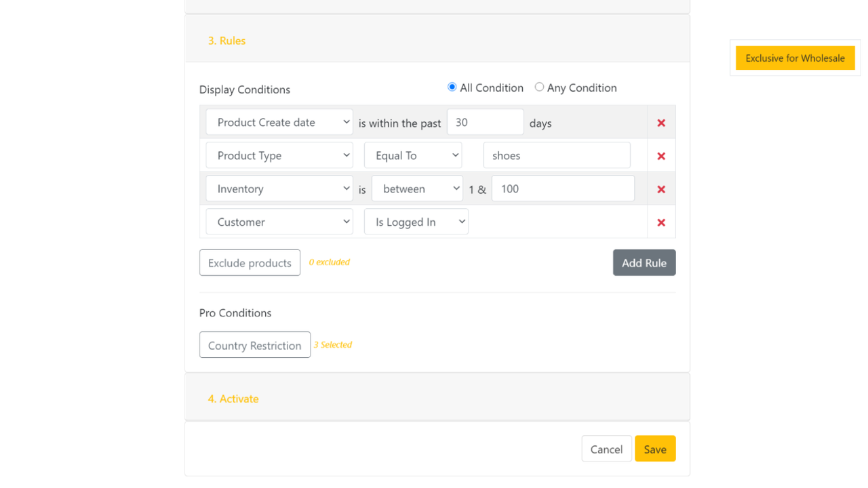Select the All Condition radio button
Image resolution: width=868 pixels, height=488 pixels.
click(452, 87)
